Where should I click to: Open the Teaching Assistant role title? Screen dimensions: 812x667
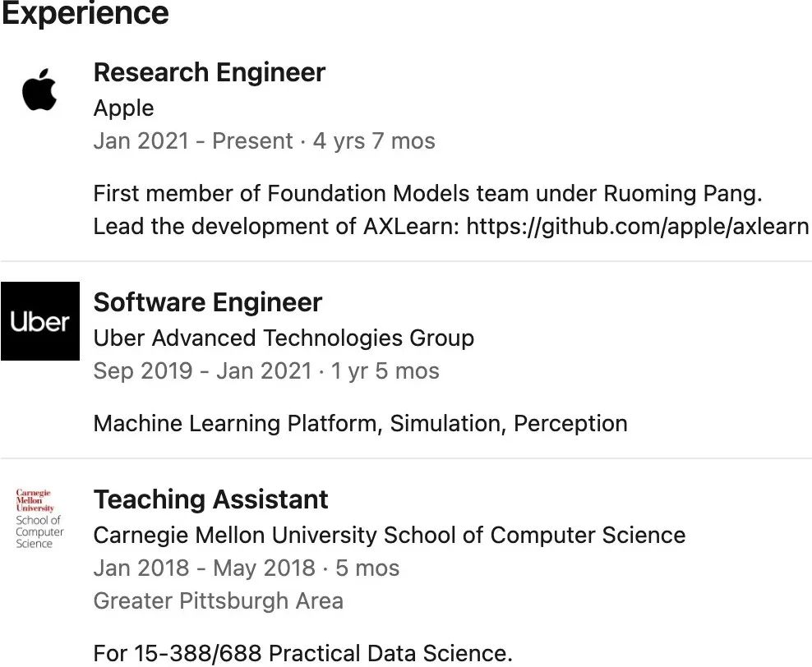[210, 499]
